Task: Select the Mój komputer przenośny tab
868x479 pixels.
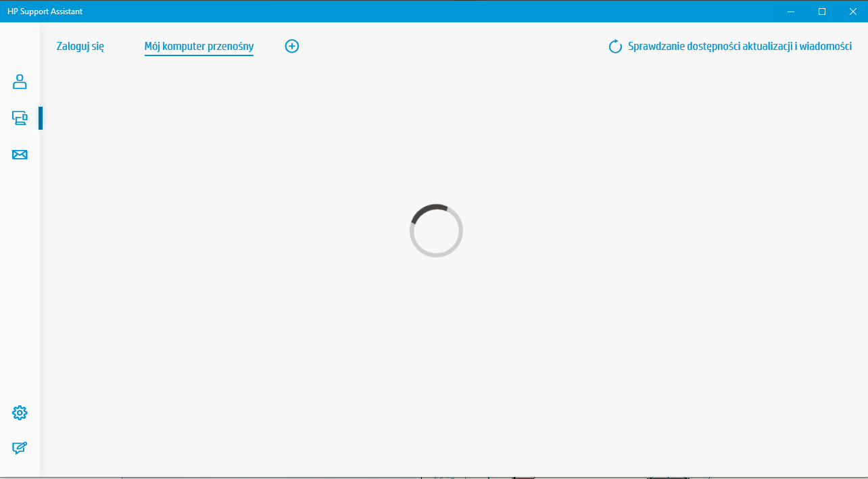Action: 199,47
